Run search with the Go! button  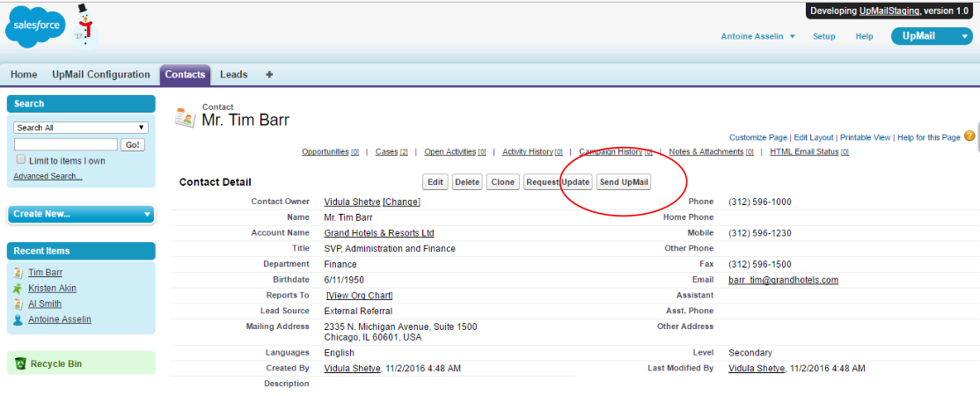[x=133, y=144]
